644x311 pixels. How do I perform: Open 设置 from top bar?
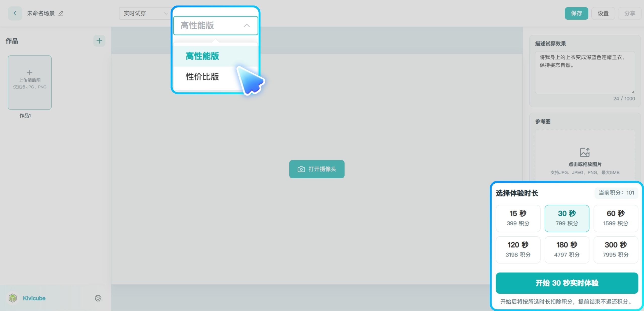(x=603, y=13)
